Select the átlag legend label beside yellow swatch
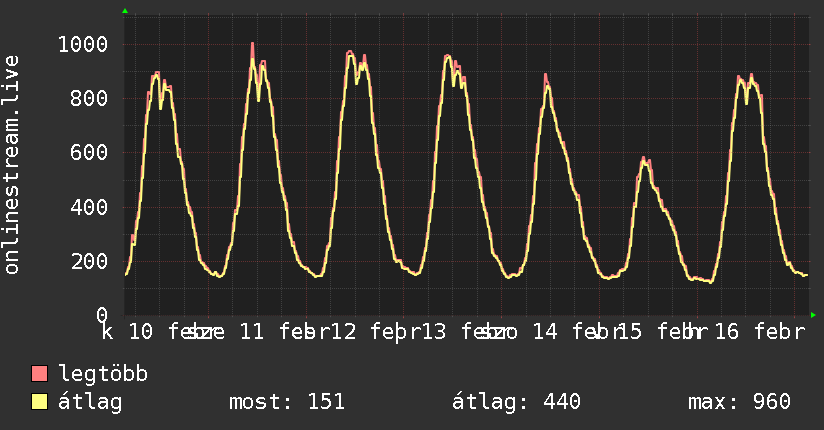Screen dimensions: 824x430 point(90,402)
